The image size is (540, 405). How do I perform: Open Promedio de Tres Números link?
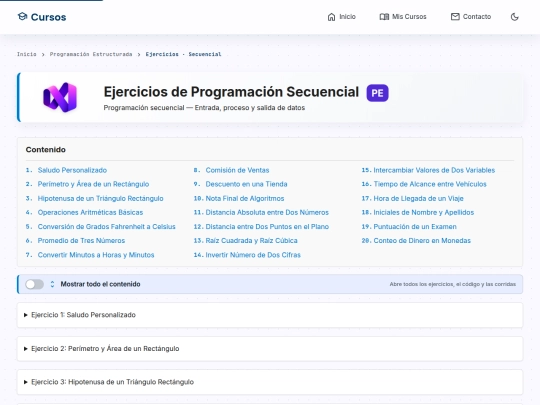[x=81, y=241]
